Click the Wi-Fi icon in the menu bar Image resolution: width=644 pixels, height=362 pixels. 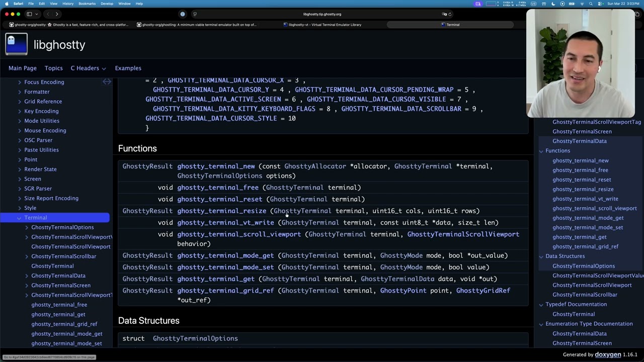click(x=583, y=4)
